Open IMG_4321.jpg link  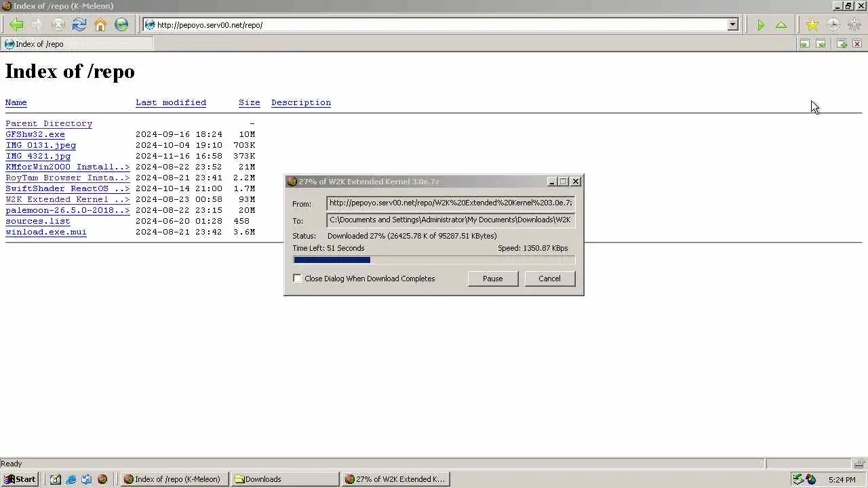coord(38,156)
